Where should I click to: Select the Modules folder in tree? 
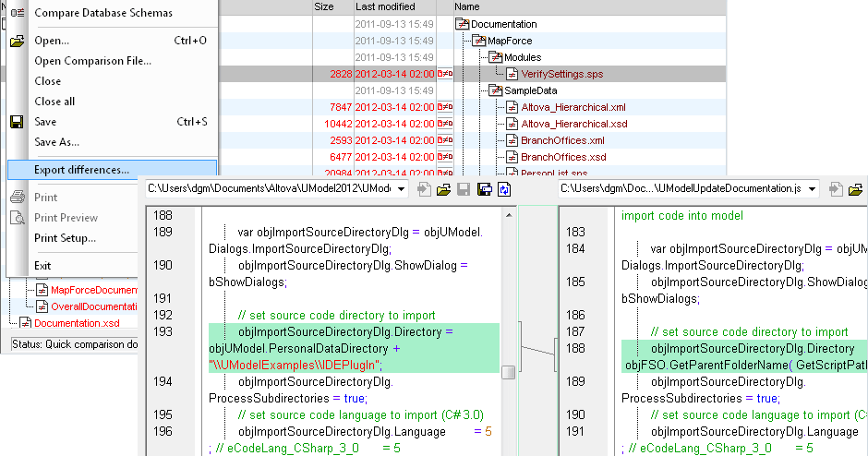click(522, 57)
